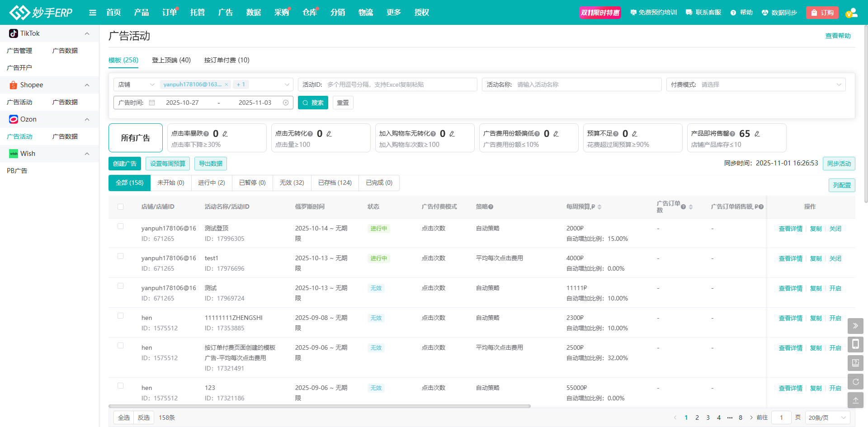Viewport: 868px width, 427px height.
Task: Open the 20条/页 page size dropdown
Action: pos(826,418)
